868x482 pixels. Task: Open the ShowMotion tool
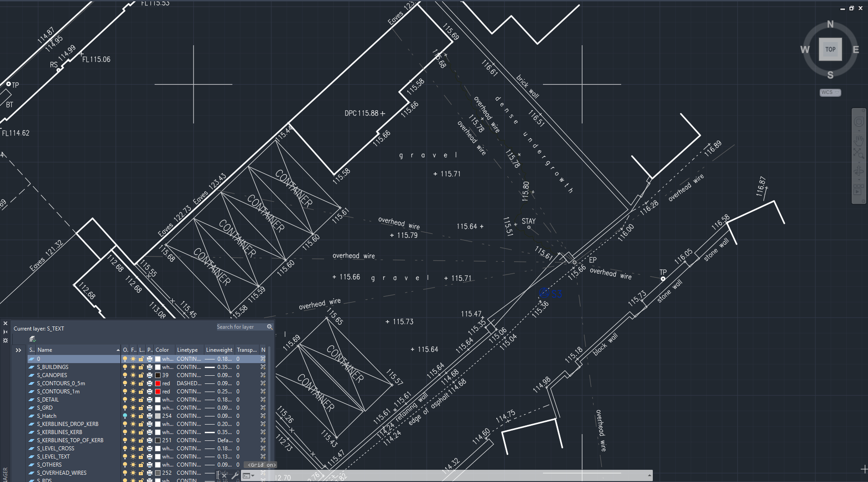[859, 189]
